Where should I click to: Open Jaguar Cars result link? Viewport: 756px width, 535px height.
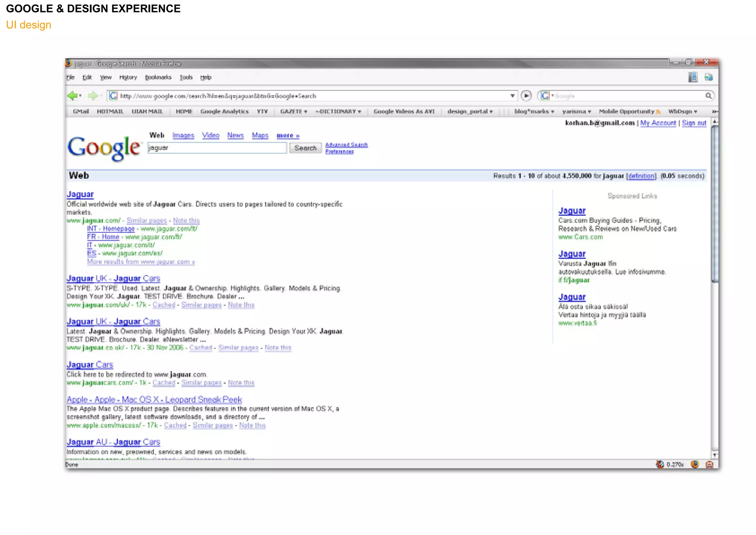[x=90, y=365]
